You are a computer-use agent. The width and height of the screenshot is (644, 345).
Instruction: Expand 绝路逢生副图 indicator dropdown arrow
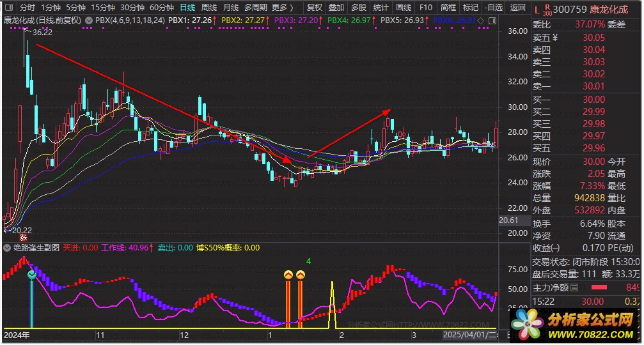pos(7,248)
